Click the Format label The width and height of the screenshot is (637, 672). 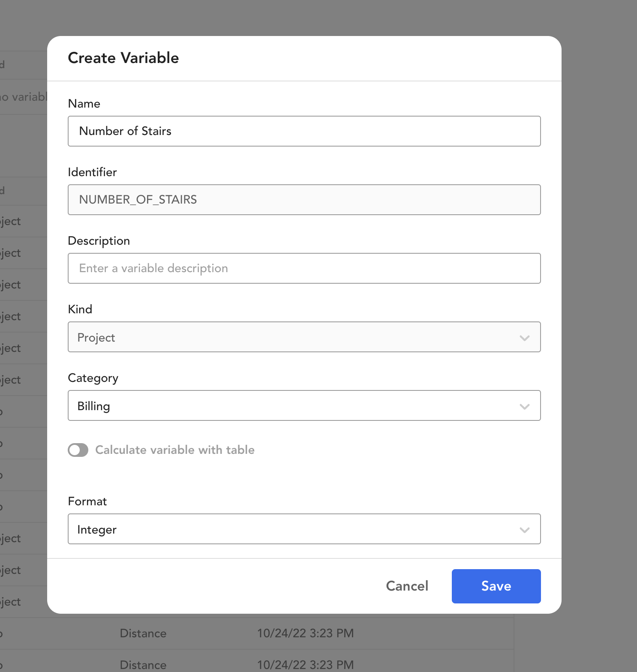87,501
